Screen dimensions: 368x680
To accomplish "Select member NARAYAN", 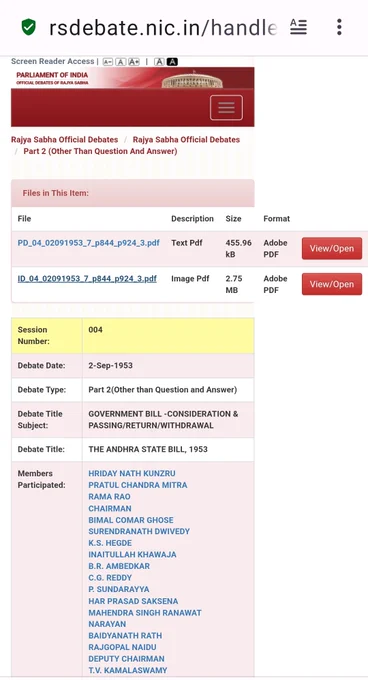I will [x=107, y=624].
